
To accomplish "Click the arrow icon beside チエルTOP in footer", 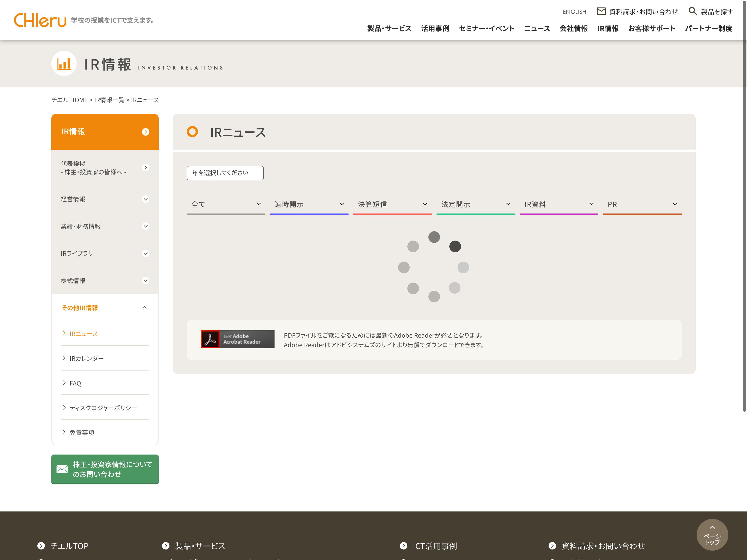I will pos(41,546).
